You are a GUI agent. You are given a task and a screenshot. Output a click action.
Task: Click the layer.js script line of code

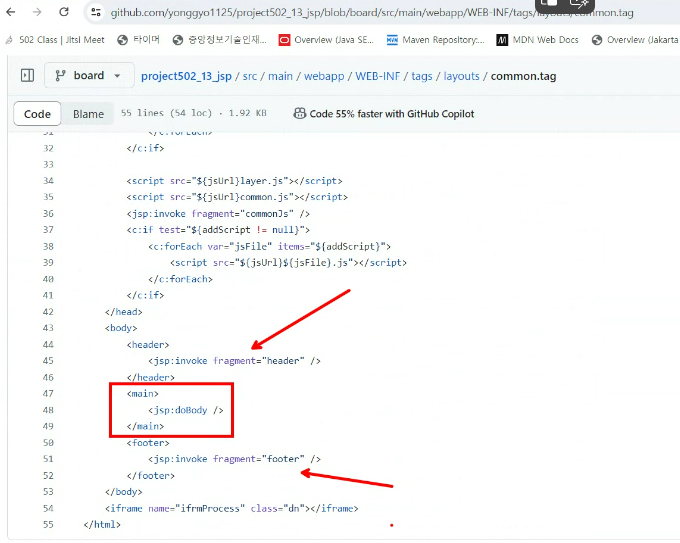click(234, 181)
